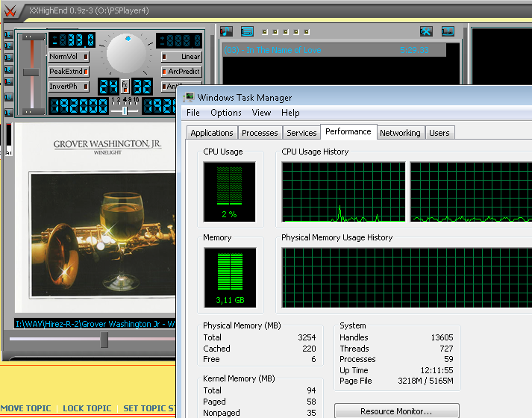
Task: Click the I:\WAV\Hirez-R-2 file path field
Action: [x=95, y=324]
